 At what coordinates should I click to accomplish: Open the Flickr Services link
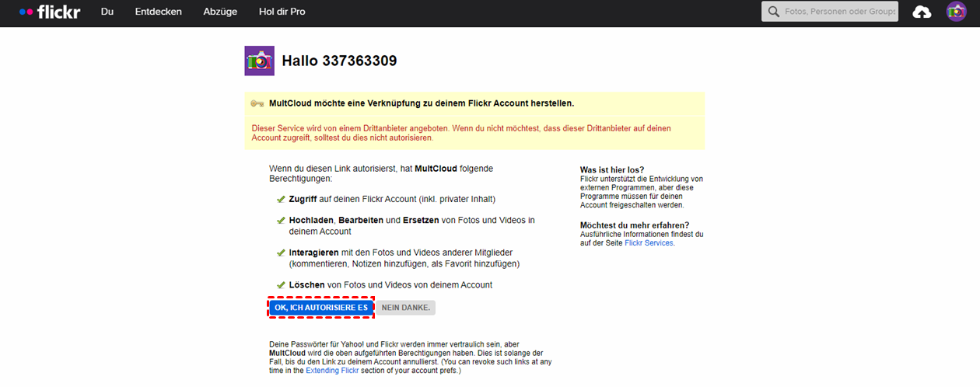point(649,243)
